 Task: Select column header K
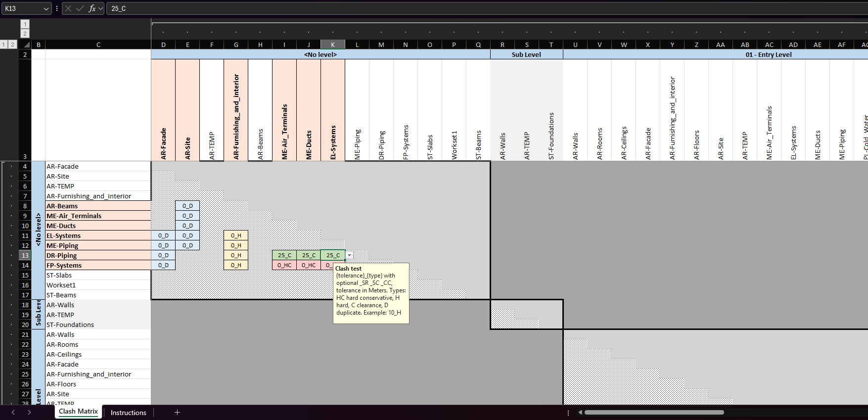pyautogui.click(x=333, y=45)
